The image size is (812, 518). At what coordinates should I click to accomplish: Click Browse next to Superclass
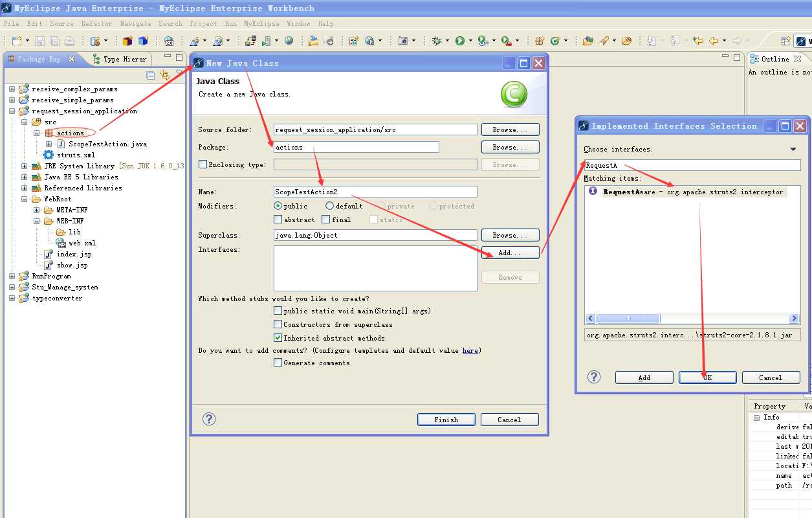[510, 235]
